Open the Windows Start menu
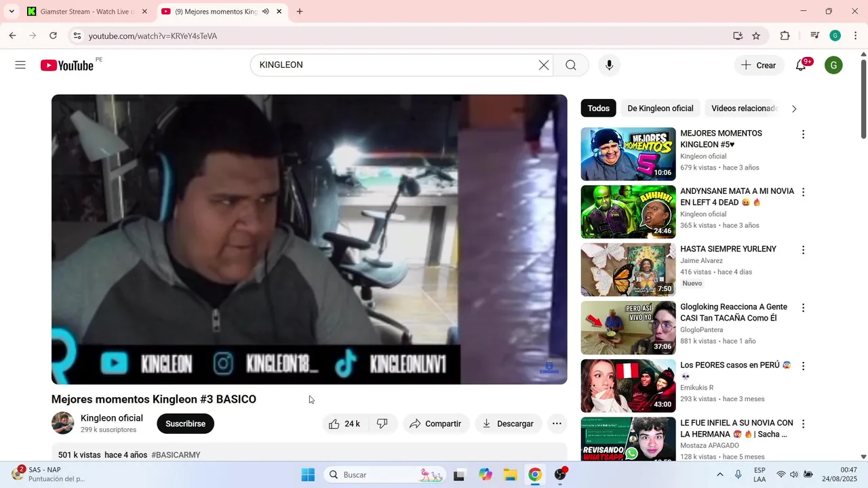Screen dimensions: 868x488 coord(308,474)
